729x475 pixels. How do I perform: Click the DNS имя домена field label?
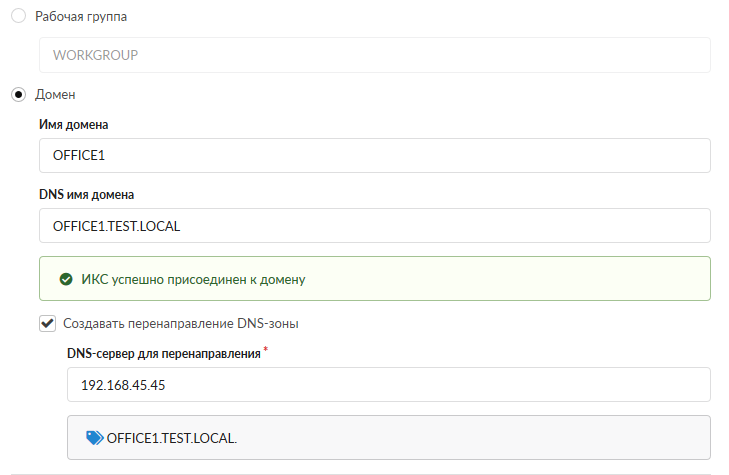pos(86,194)
